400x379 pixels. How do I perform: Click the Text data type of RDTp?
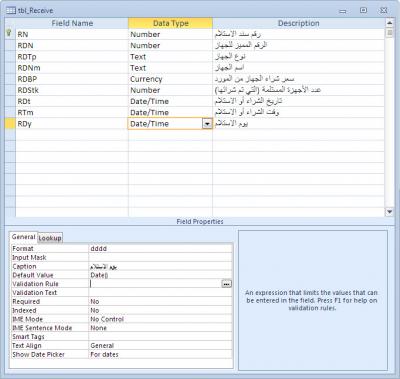point(170,57)
